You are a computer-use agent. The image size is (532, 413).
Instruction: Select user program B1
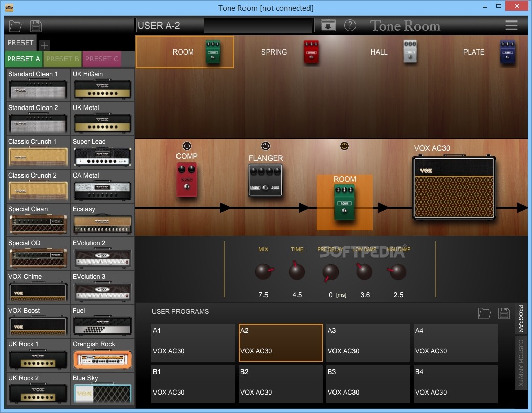(193, 384)
